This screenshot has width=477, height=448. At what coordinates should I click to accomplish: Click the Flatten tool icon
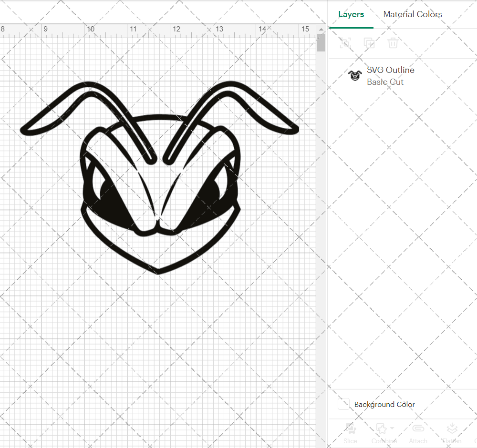[x=452, y=428]
